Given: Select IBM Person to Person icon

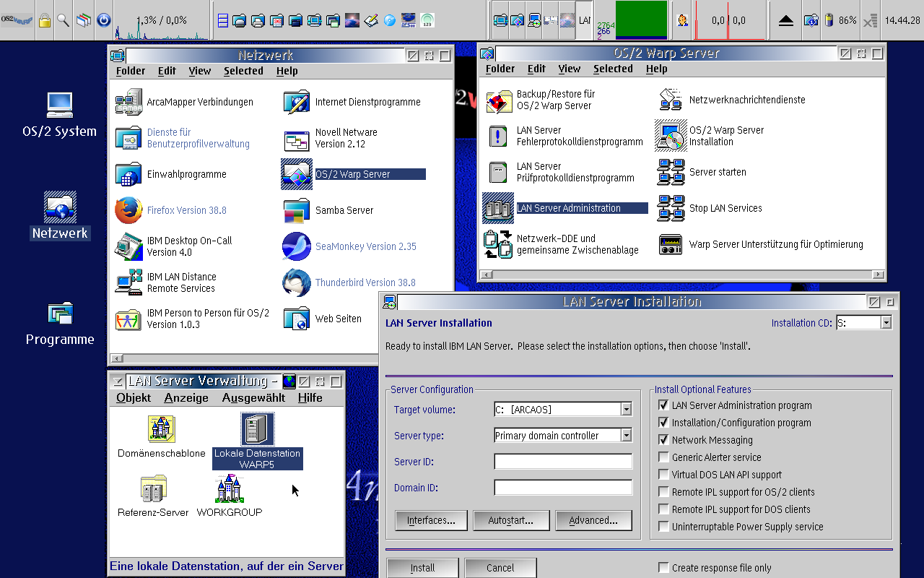Looking at the screenshot, I should pos(129,319).
